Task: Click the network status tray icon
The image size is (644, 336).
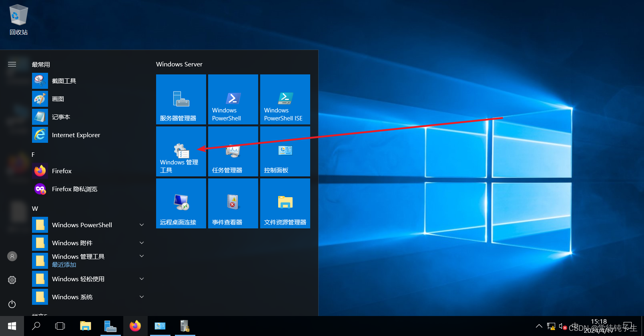Action: point(551,326)
